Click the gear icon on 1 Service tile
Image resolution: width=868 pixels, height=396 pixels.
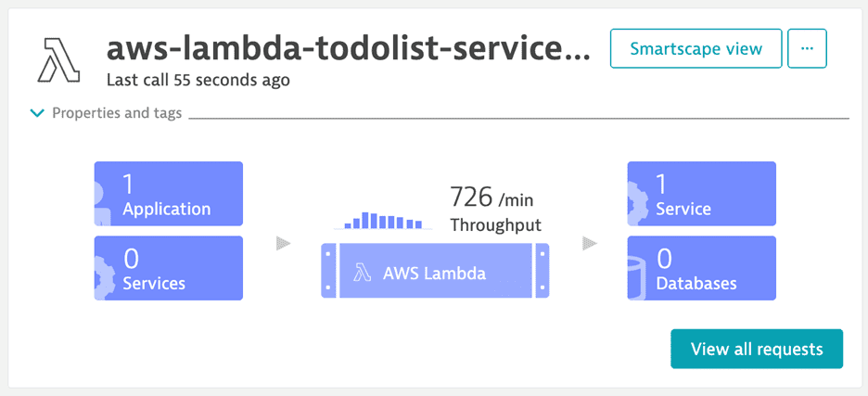pos(636,203)
